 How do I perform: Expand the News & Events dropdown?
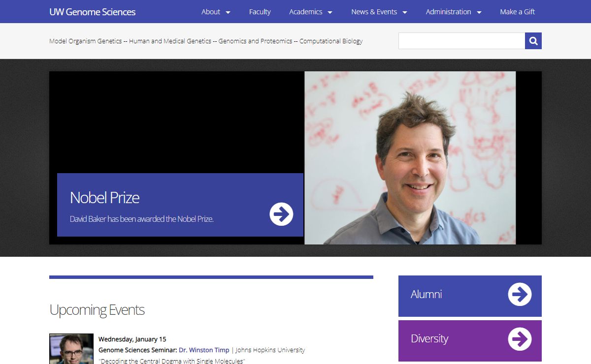tap(379, 12)
